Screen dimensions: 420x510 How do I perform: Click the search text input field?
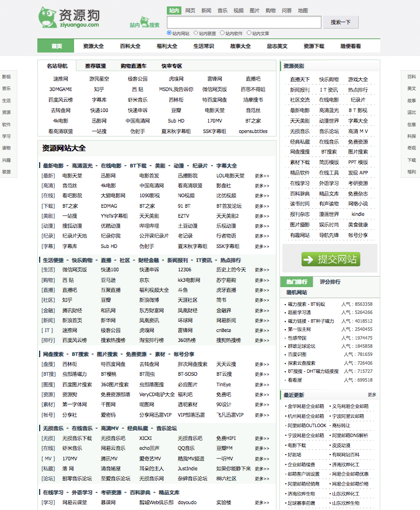pyautogui.click(x=244, y=22)
